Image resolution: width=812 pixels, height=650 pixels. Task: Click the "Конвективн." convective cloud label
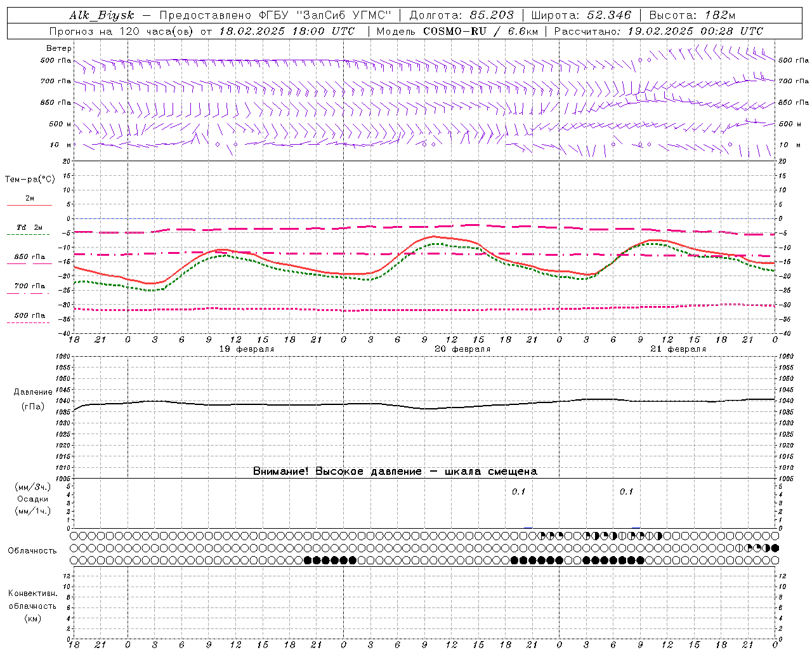click(32, 594)
